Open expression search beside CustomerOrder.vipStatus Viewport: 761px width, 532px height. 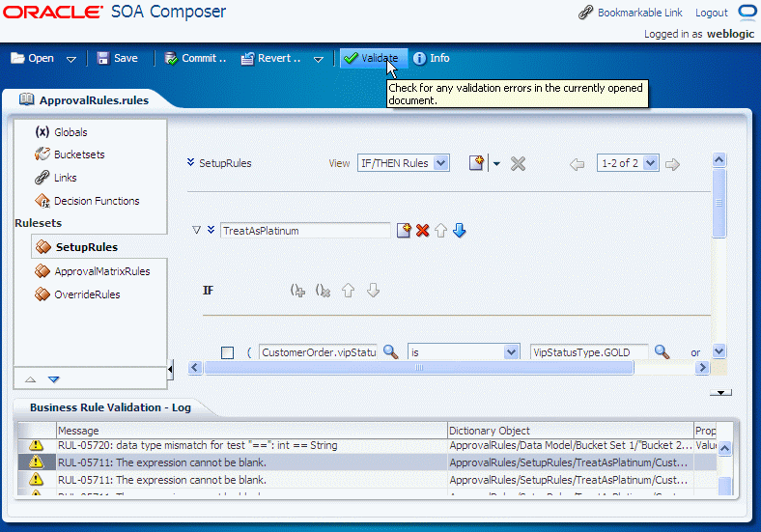click(x=390, y=351)
